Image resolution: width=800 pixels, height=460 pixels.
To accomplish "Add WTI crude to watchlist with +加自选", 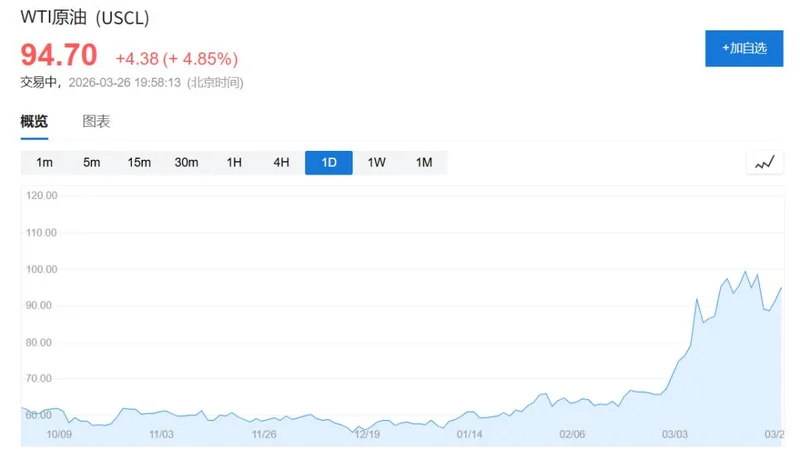I will coord(743,48).
